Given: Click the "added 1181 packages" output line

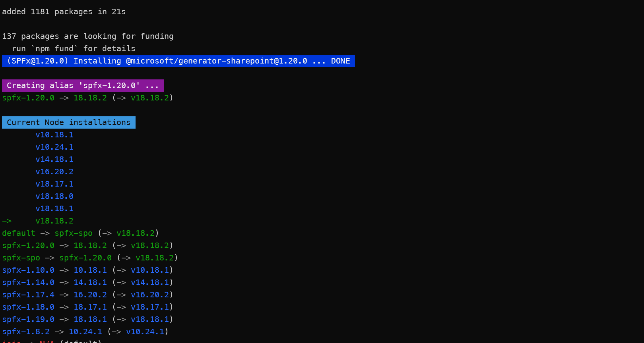Looking at the screenshot, I should (x=64, y=12).
